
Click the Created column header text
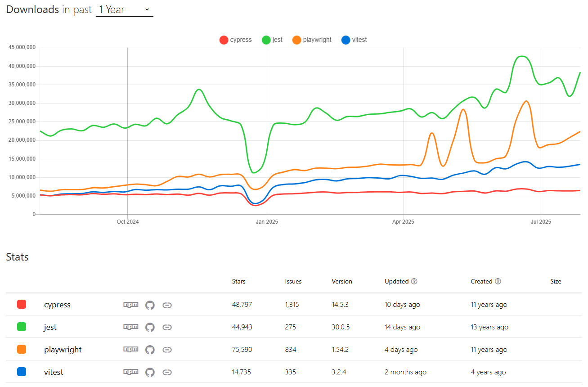(x=482, y=281)
